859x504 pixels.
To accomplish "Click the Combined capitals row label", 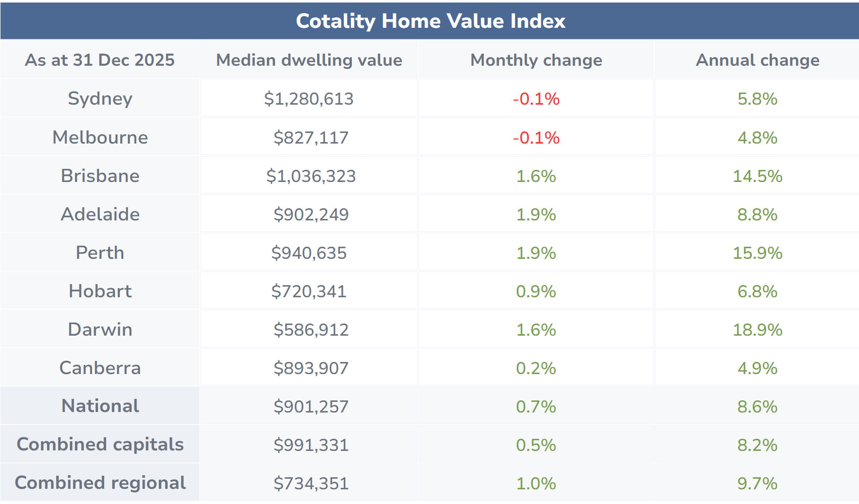I will pos(100,444).
